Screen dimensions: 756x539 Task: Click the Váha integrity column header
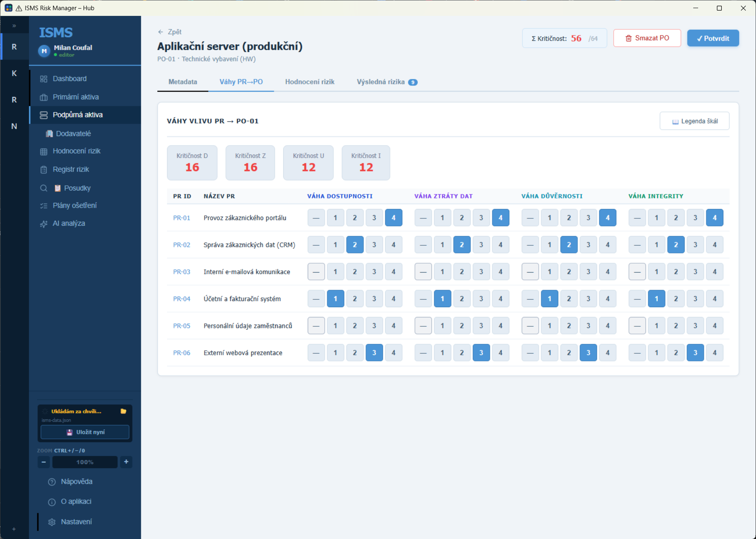[656, 196]
